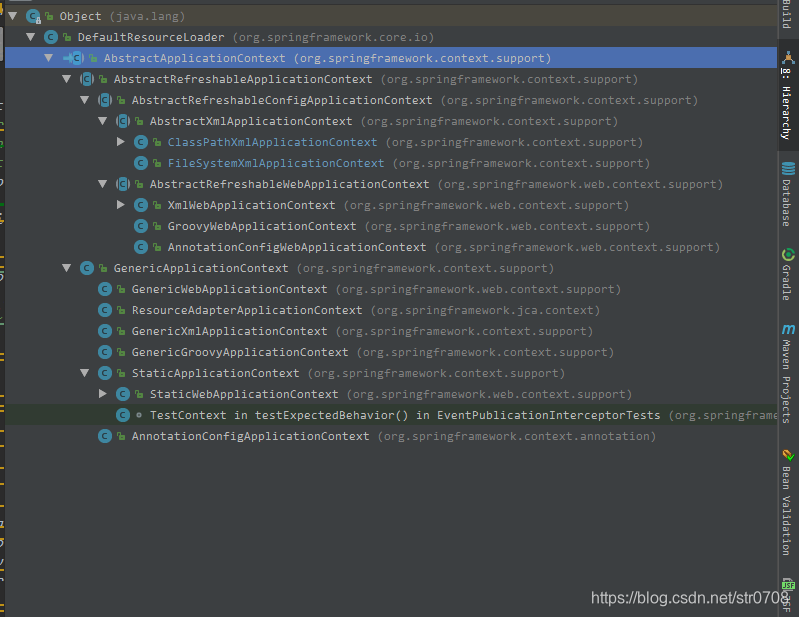
Task: Select GroovyWebApplicationContext row
Action: 391,226
